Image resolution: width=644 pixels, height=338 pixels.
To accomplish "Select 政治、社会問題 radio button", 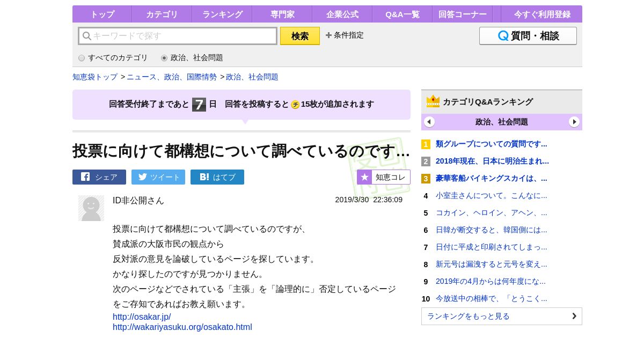I will point(164,58).
